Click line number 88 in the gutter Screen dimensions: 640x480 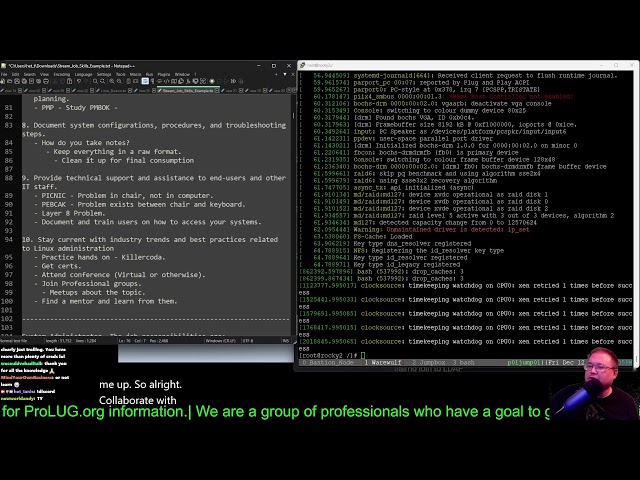(x=9, y=178)
